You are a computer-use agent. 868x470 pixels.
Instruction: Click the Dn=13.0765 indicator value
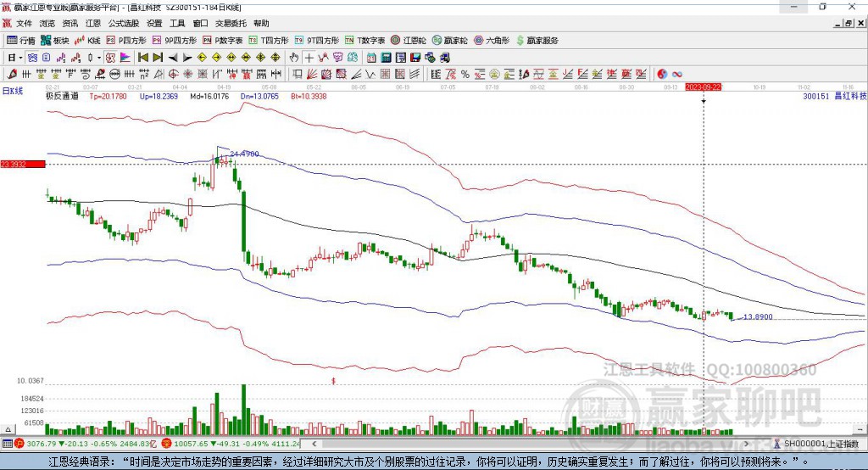259,96
